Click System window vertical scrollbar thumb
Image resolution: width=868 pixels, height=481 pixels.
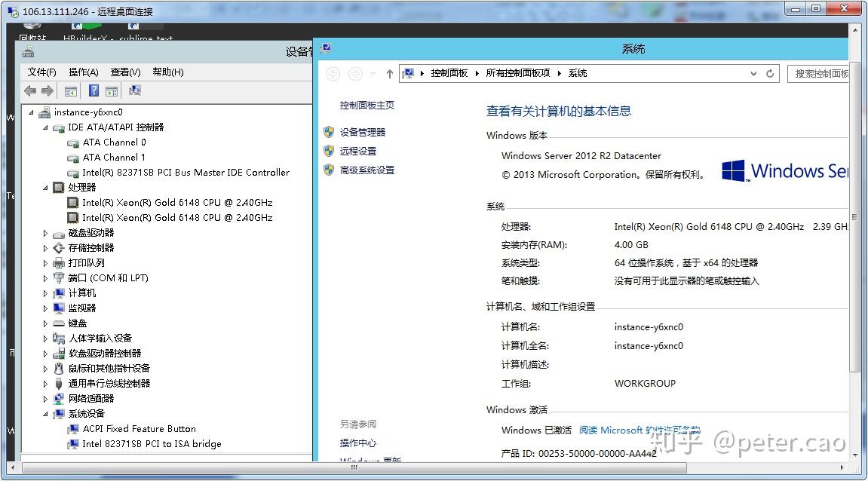pyautogui.click(x=854, y=216)
